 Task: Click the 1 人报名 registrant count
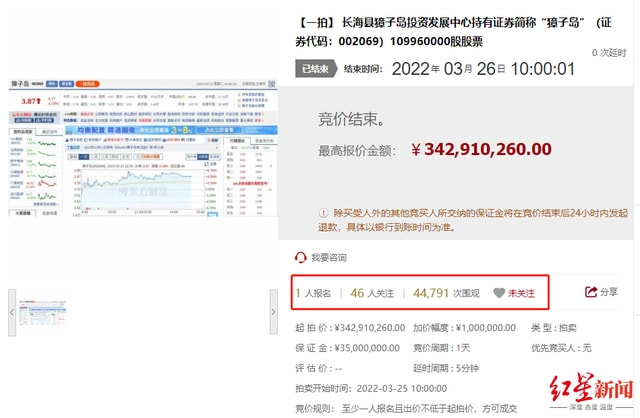click(x=314, y=293)
